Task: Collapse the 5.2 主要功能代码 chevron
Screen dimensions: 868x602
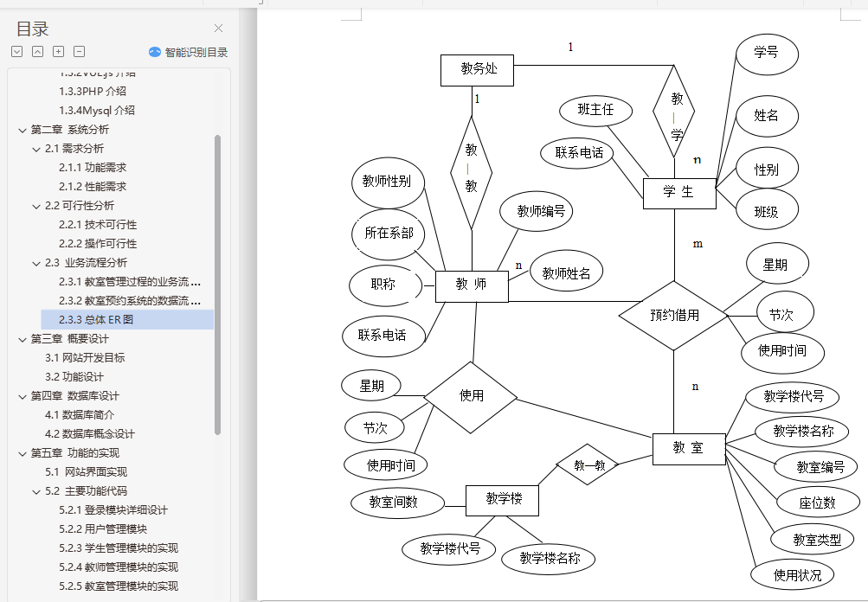Action: [36, 492]
